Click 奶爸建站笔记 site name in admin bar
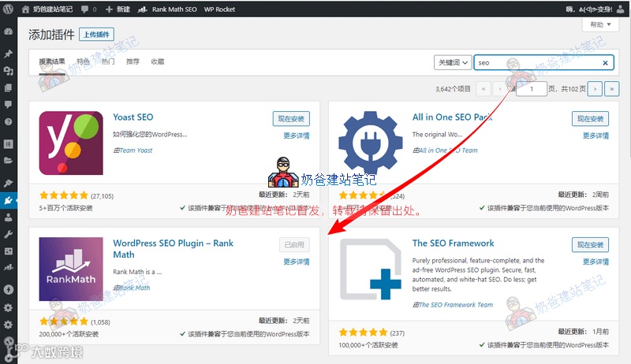This screenshot has height=364, width=631. 53,9
